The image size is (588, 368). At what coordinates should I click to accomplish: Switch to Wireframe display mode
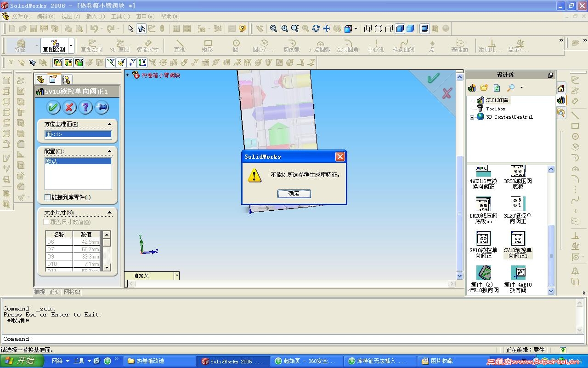[x=367, y=29]
